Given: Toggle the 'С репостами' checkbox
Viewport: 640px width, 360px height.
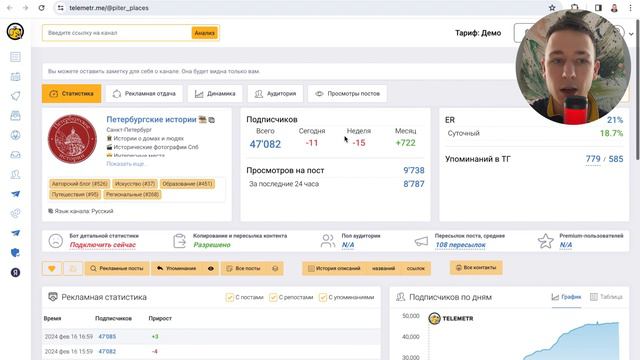Looking at the screenshot, I should pyautogui.click(x=273, y=298).
